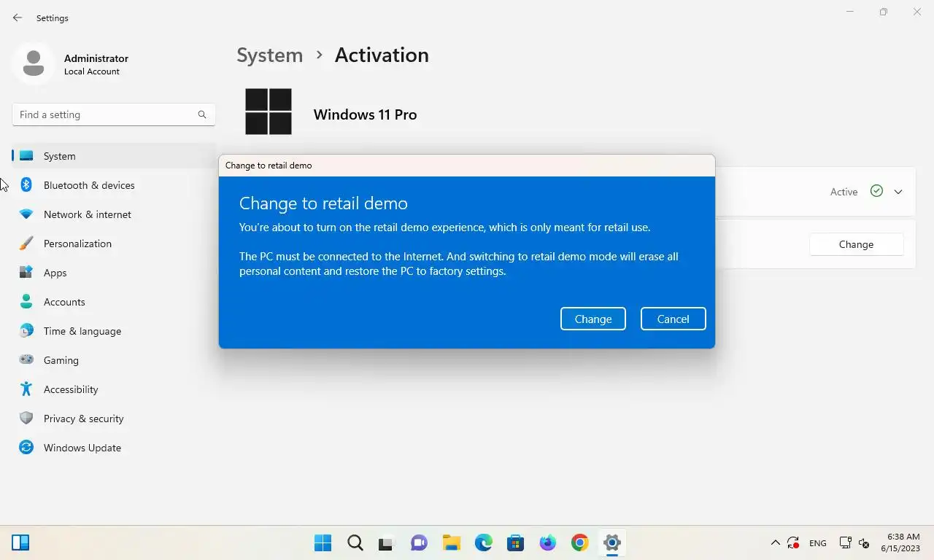Viewport: 934px width, 560px height.
Task: Click the Time & language clock icon
Action: click(26, 331)
